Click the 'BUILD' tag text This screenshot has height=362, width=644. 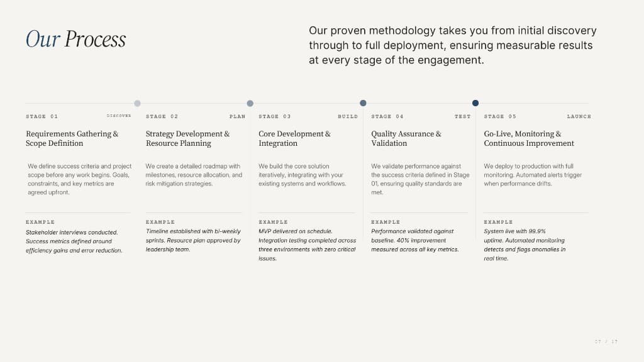point(347,116)
